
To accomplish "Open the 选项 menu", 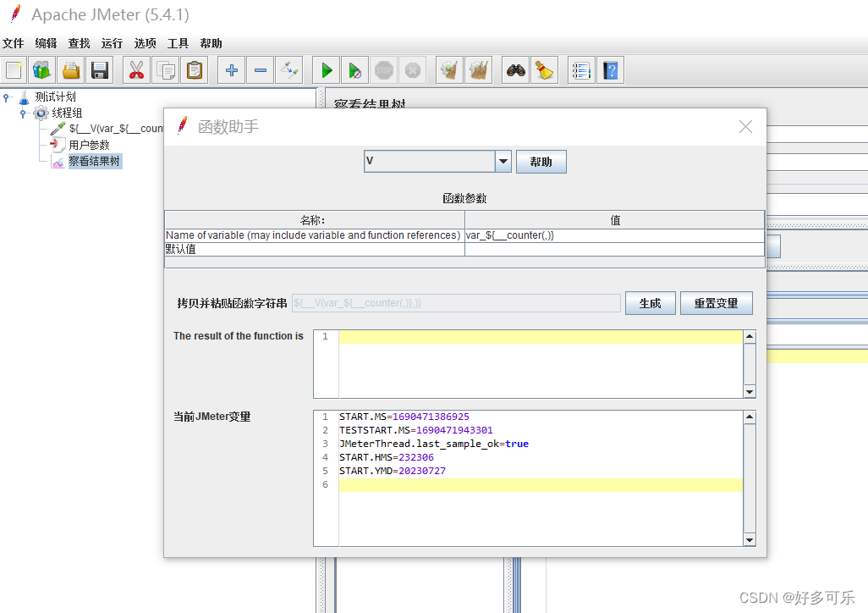I will pos(145,43).
